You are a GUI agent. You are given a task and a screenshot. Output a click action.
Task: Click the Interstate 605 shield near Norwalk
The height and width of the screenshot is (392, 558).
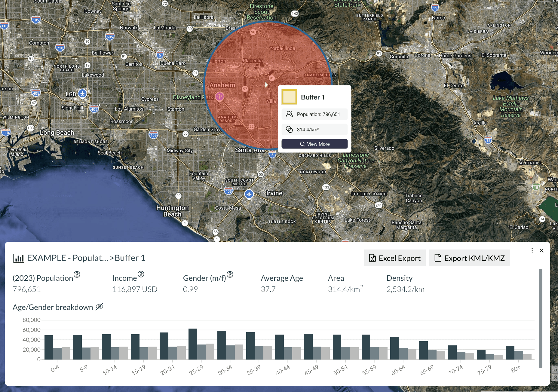[x=110, y=37]
